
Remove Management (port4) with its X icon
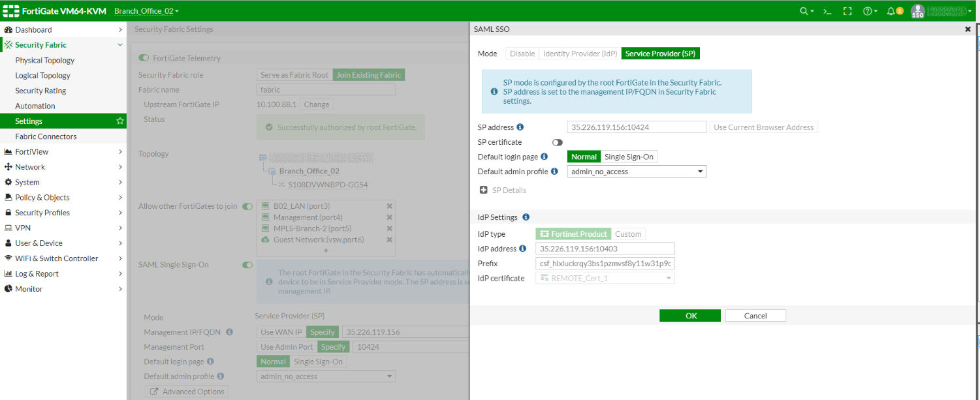[389, 217]
